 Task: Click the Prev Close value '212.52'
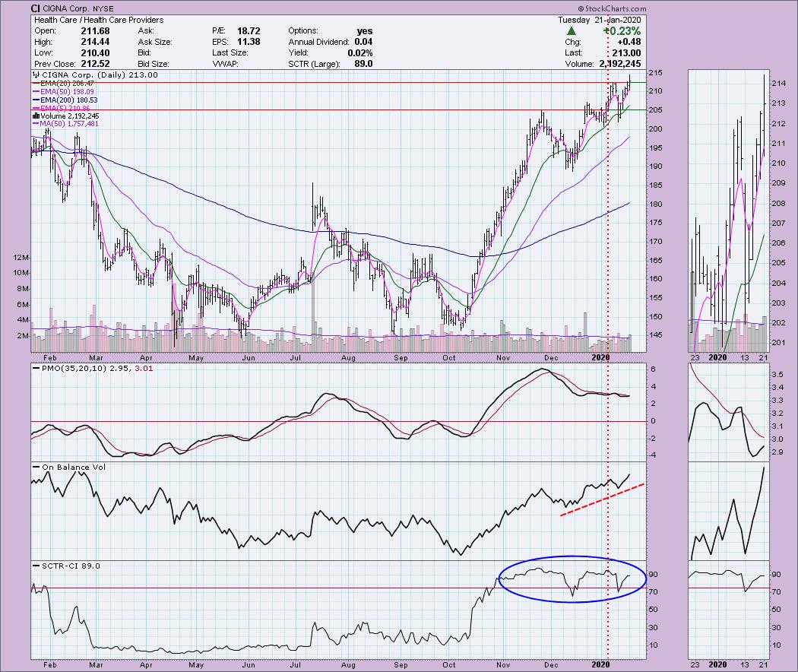point(95,64)
